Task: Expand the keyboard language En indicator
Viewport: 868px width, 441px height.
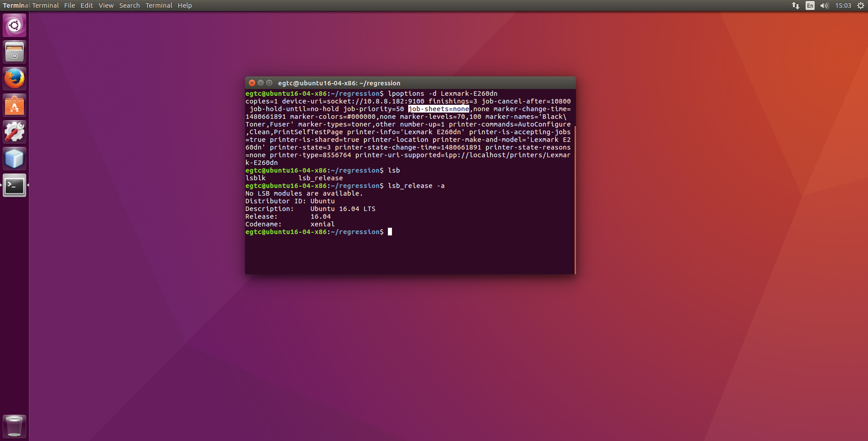Action: tap(810, 5)
